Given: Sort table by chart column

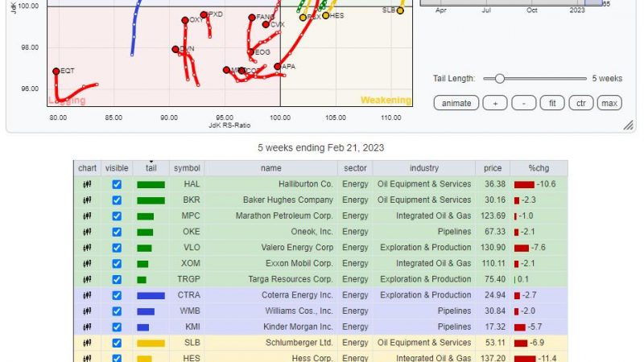Looking at the screenshot, I should [x=87, y=168].
